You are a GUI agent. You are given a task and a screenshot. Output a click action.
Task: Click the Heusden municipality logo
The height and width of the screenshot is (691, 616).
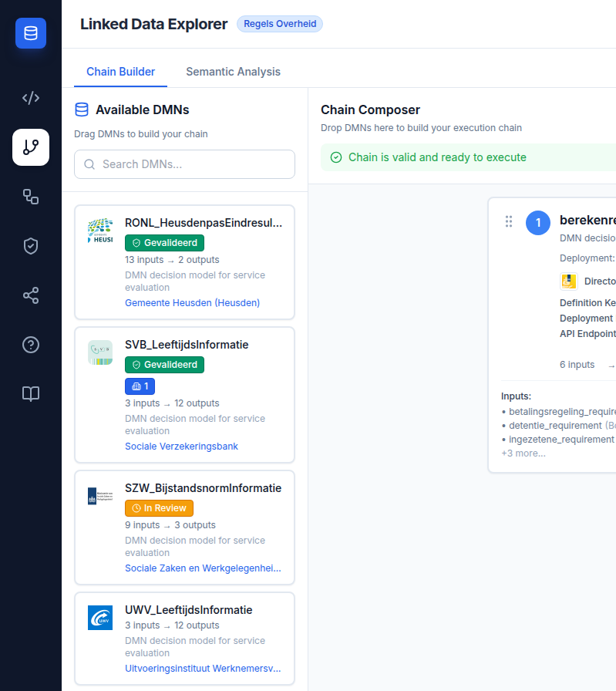(100, 231)
